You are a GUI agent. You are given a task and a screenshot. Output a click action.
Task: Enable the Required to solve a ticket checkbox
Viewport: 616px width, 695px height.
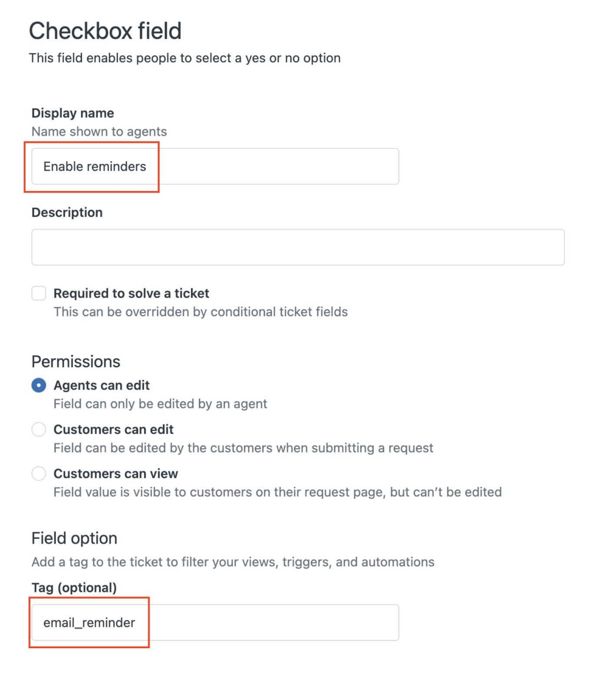[39, 293]
